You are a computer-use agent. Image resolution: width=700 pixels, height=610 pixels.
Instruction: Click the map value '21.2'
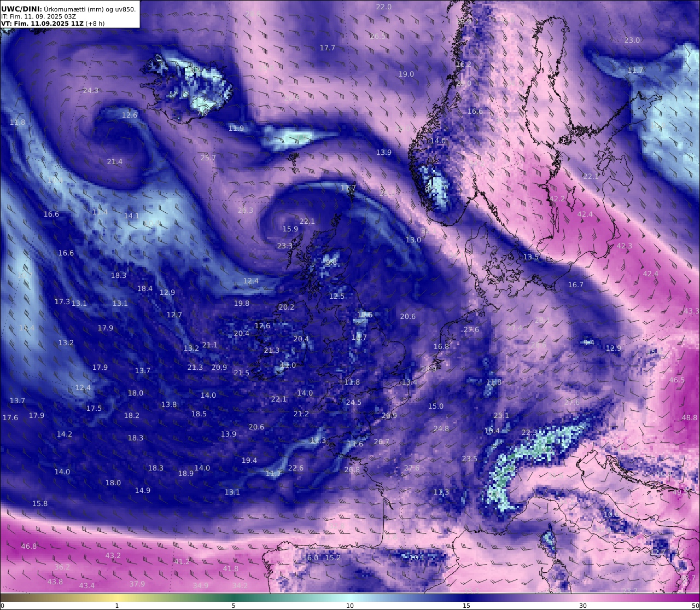301,414
